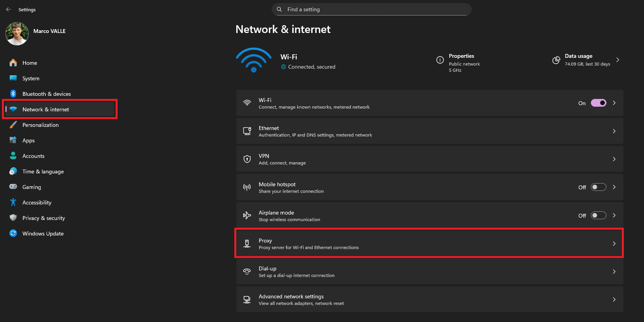Expand the Ethernet settings chevron
Viewport: 644px width, 322px height.
614,131
